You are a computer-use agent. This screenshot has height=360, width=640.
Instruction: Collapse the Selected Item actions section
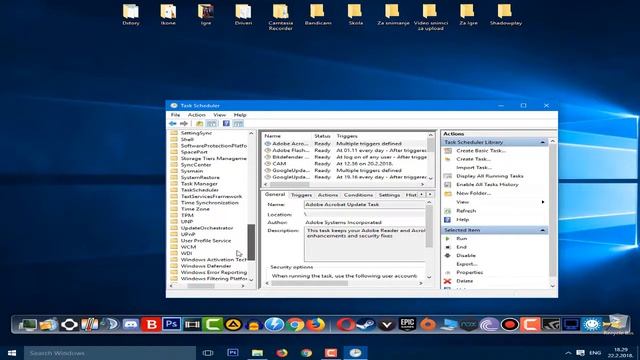coord(542,230)
